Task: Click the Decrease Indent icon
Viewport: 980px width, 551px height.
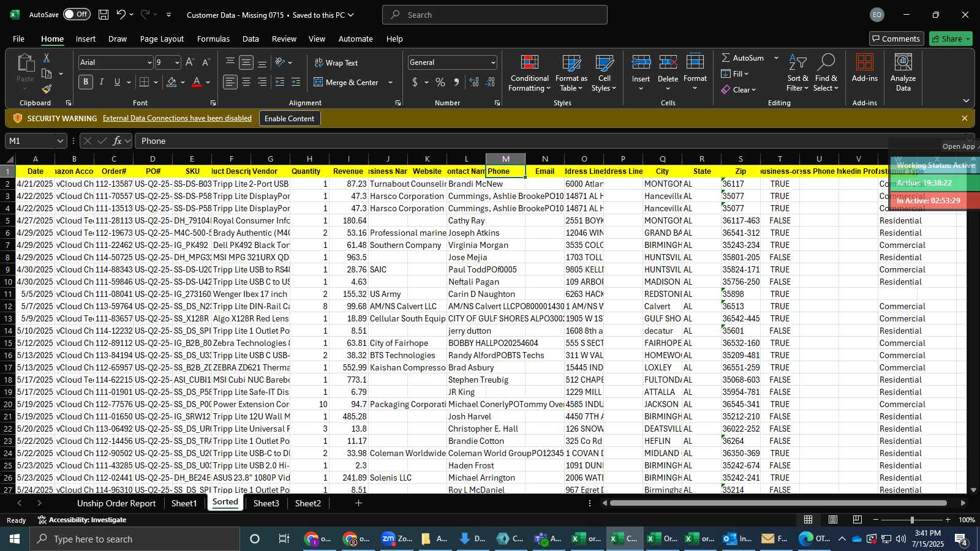Action: [280, 82]
